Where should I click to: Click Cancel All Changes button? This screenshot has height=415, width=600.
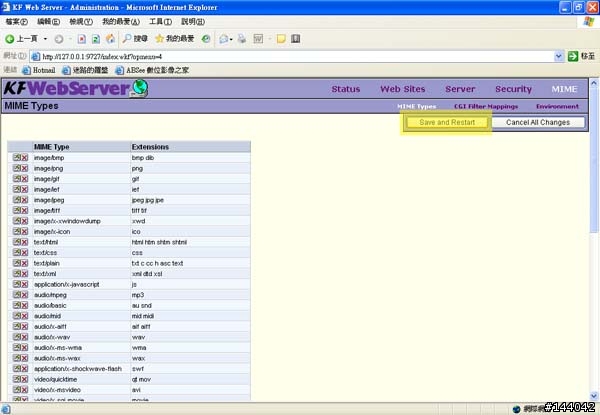pyautogui.click(x=538, y=122)
